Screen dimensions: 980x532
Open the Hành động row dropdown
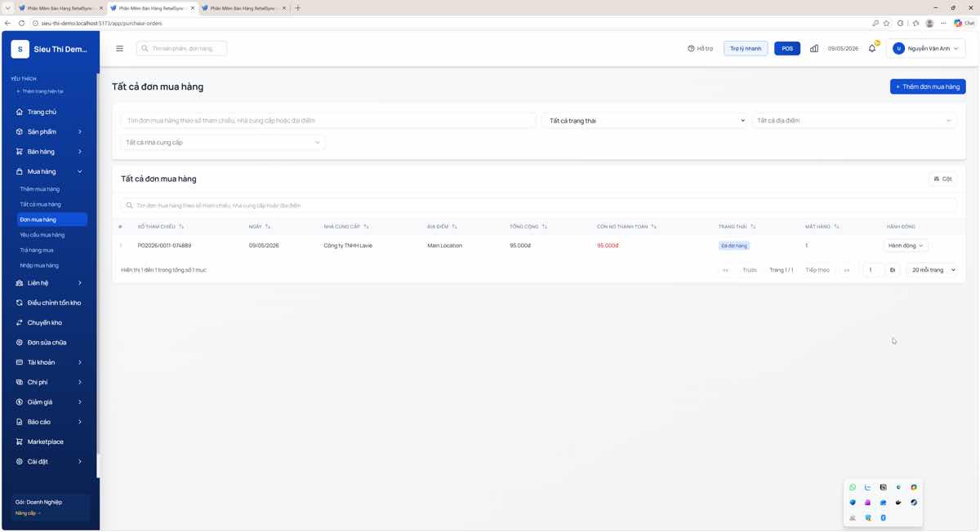click(906, 246)
